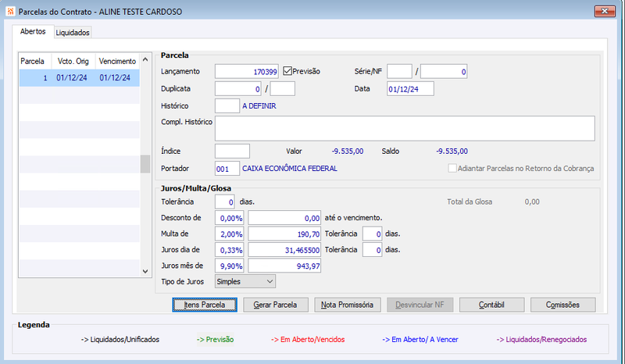The width and height of the screenshot is (625, 364).
Task: Open Nota Promissória
Action: 347,305
